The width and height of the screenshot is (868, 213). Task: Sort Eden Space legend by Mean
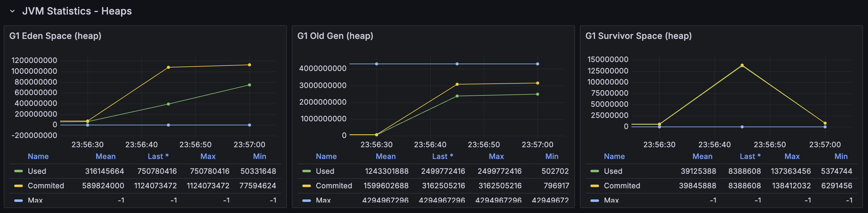pos(105,157)
